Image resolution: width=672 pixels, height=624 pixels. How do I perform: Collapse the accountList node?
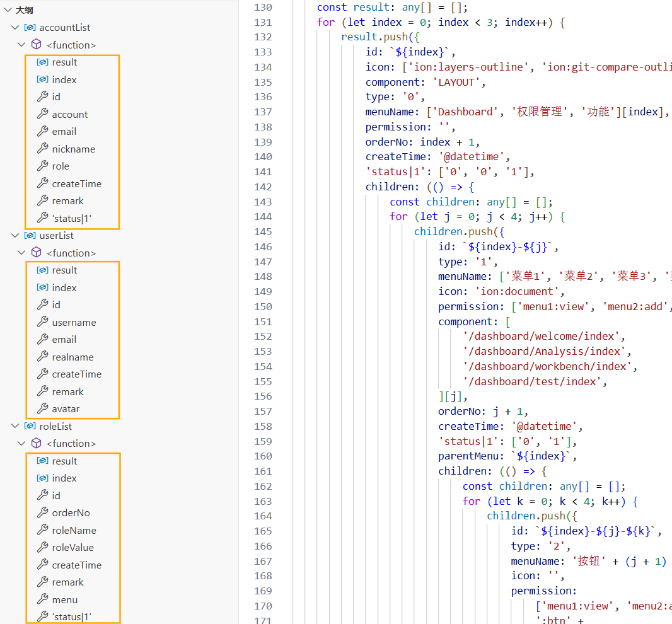point(15,28)
